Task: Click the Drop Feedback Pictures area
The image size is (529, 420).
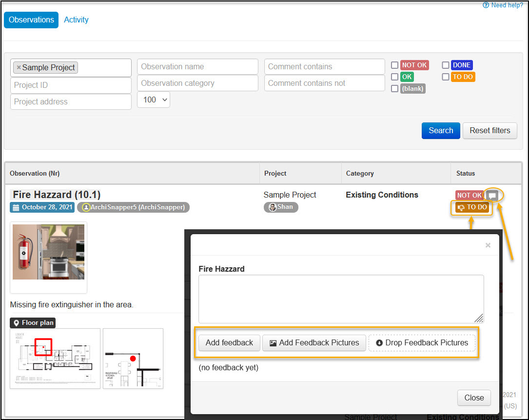Action: click(422, 343)
